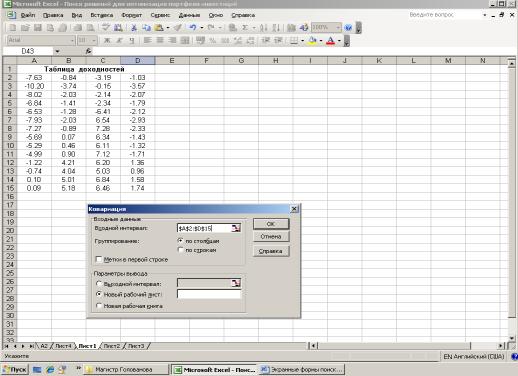Open the Пуск start button
518x376 pixels.
(15, 369)
